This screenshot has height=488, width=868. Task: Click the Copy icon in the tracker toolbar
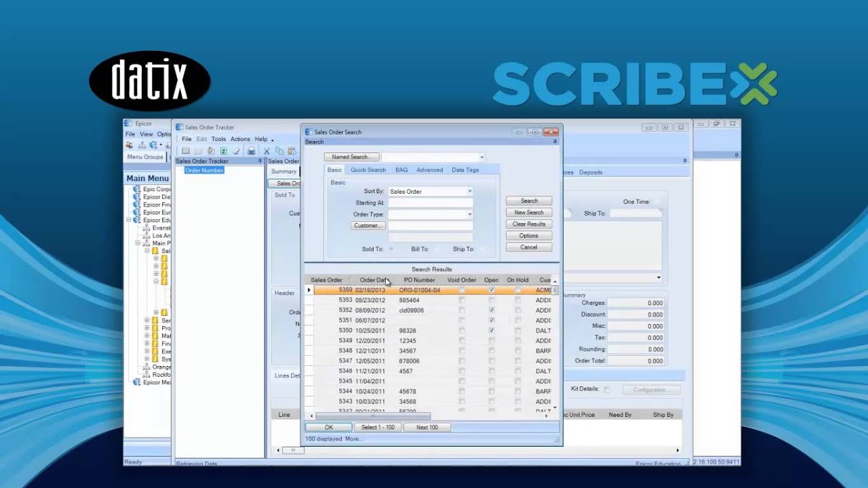279,151
